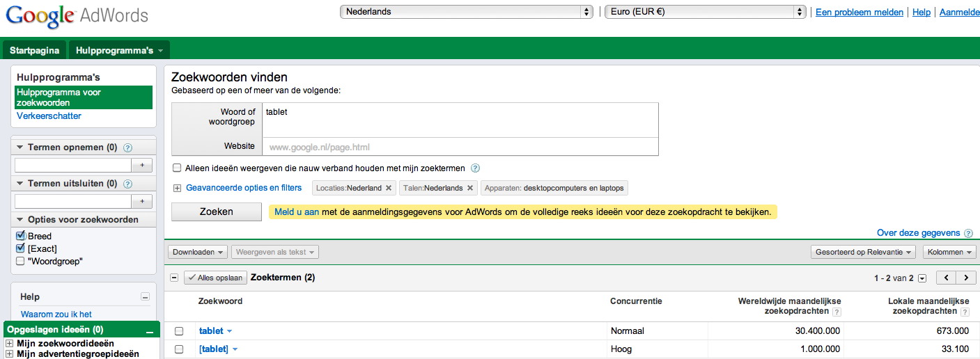
Task: Expand Mijn zoekwoordideeën tree item
Action: (9, 344)
